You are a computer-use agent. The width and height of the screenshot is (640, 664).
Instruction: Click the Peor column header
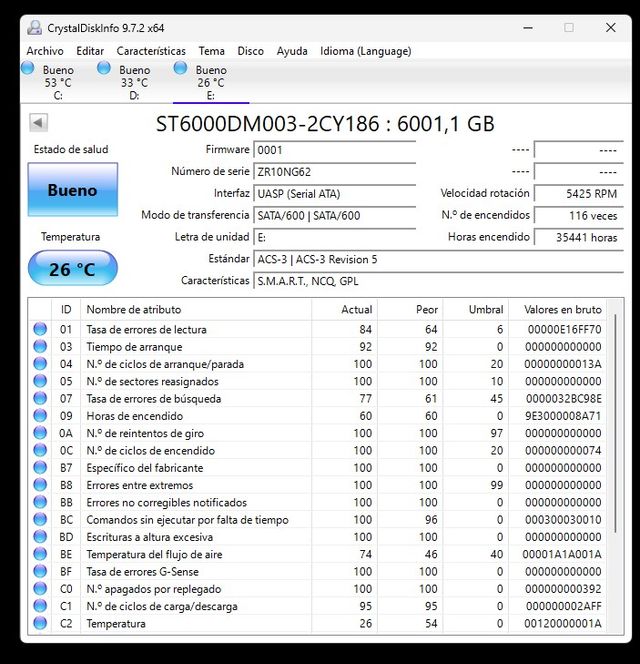click(x=410, y=310)
